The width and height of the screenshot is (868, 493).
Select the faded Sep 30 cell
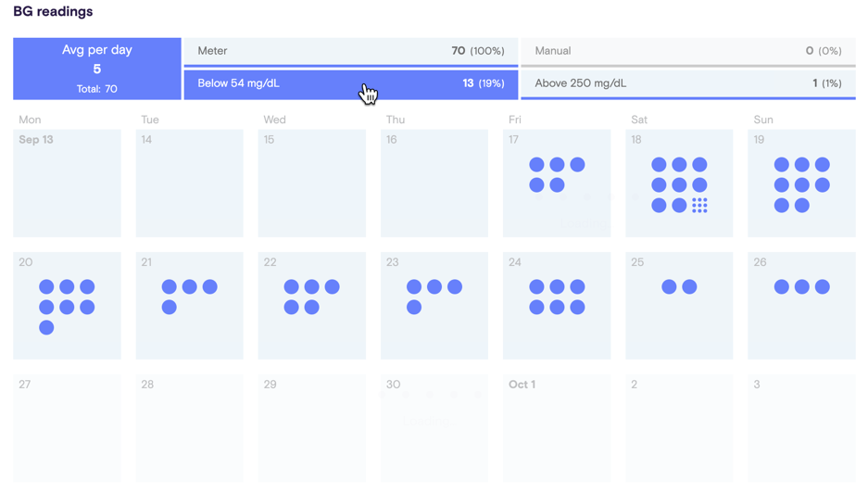(434, 427)
